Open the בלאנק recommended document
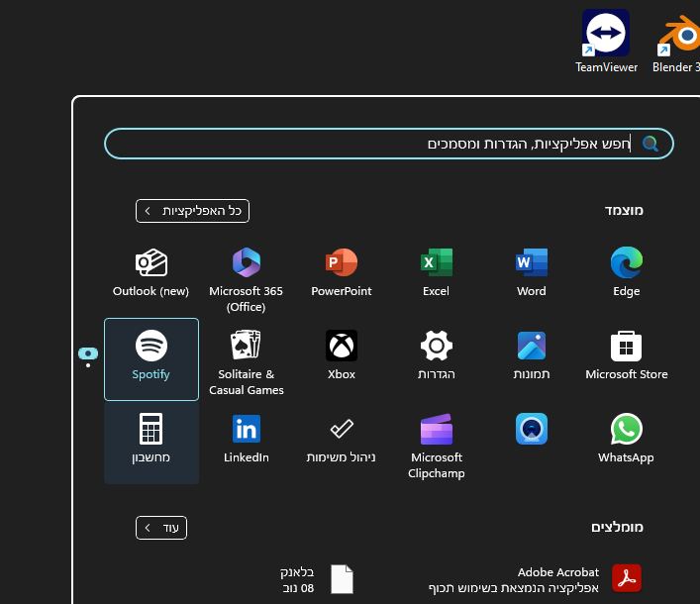 [317, 579]
